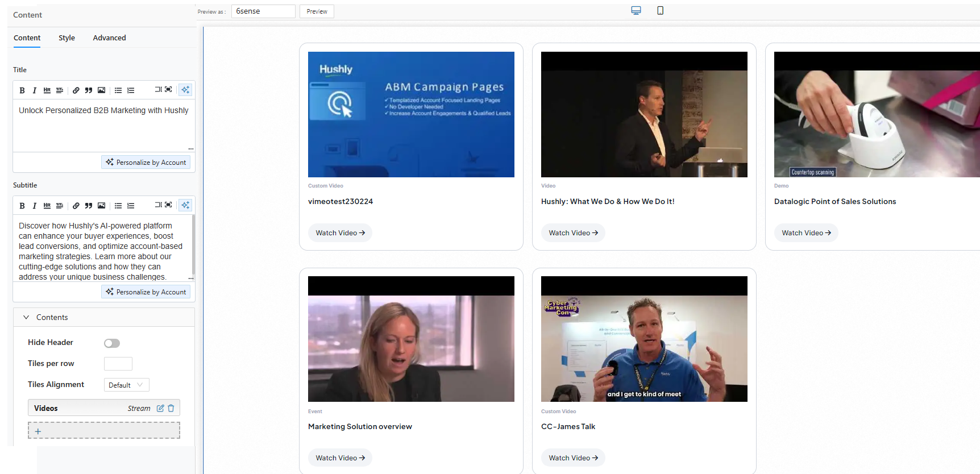This screenshot has height=474, width=980.
Task: Add a new content item with plus box
Action: tap(104, 431)
